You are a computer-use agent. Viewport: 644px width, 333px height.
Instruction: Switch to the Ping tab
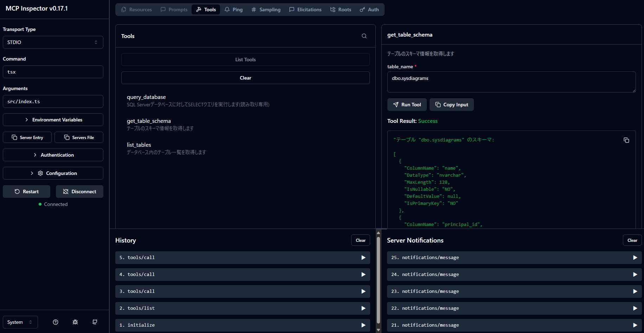pyautogui.click(x=234, y=10)
